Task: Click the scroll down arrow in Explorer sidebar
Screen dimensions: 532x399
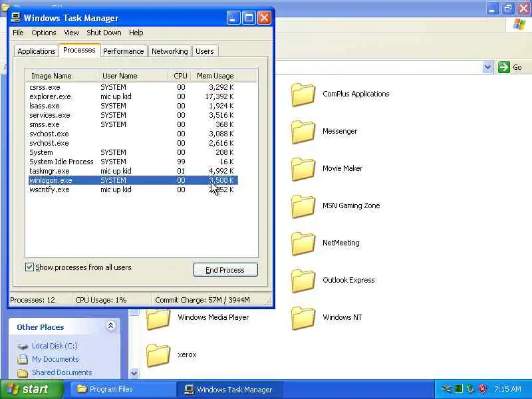Action: pos(134,374)
